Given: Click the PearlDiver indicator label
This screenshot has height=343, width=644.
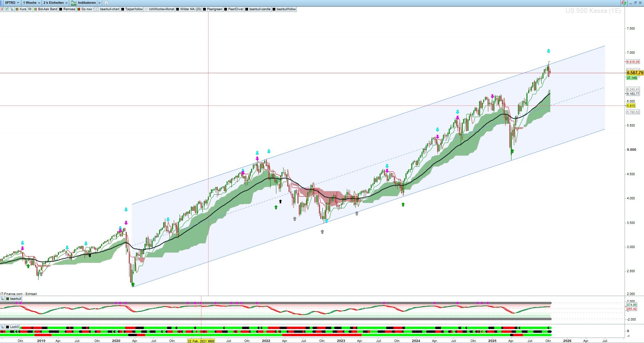Looking at the screenshot, I should pyautogui.click(x=235, y=9).
